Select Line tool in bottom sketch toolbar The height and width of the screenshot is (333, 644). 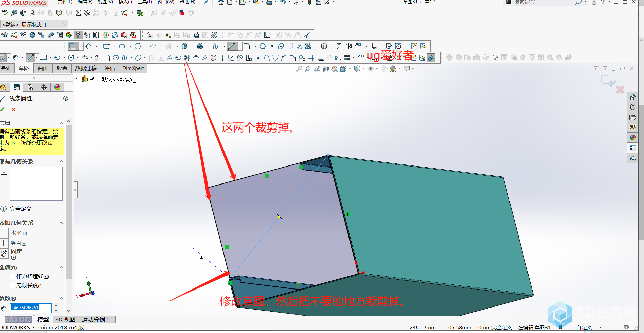(x=30, y=58)
